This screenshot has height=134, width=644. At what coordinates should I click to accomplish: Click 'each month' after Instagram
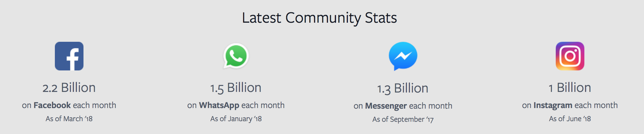click(x=596, y=105)
